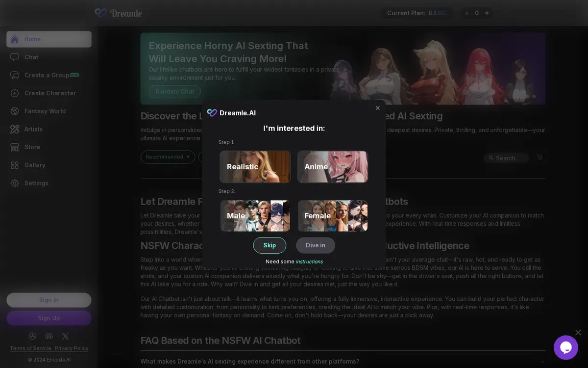This screenshot has width=588, height=368.
Task: Open Create Character in the sidebar
Action: [x=49, y=93]
